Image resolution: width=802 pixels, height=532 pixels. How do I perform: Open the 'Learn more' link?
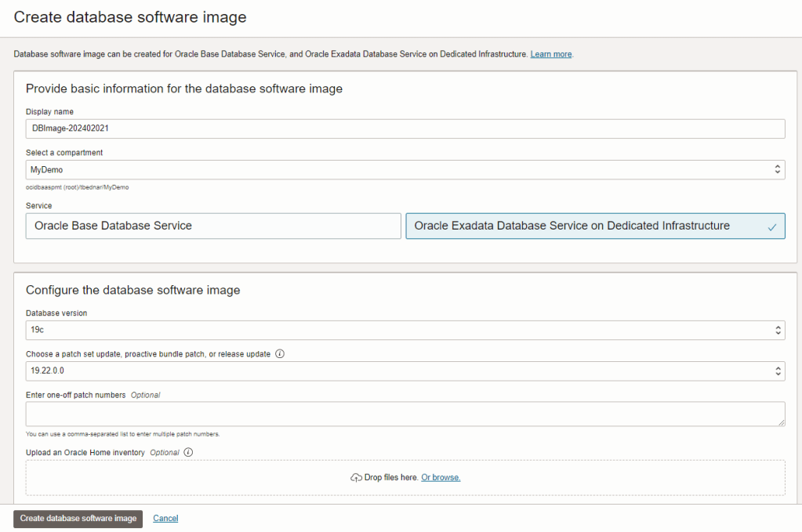point(551,54)
